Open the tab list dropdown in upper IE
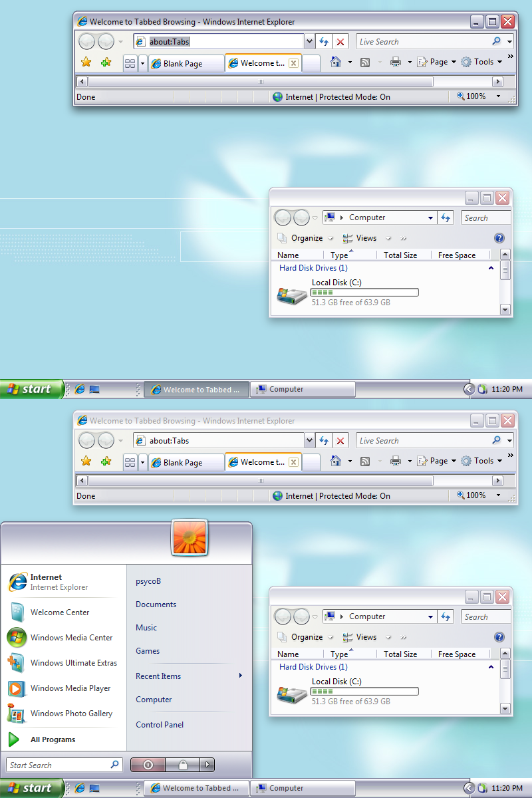Screen dimensions: 532x798 click(142, 63)
